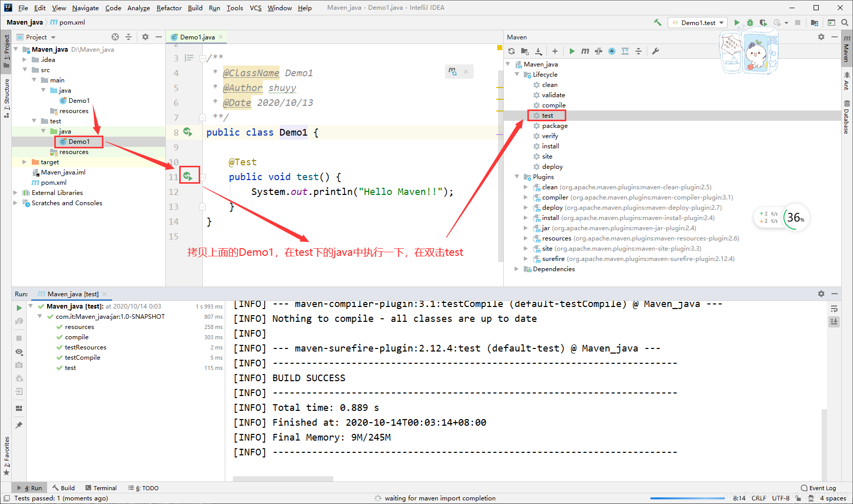This screenshot has height=504, width=853.
Task: Open the Build tool window button
Action: click(63, 488)
